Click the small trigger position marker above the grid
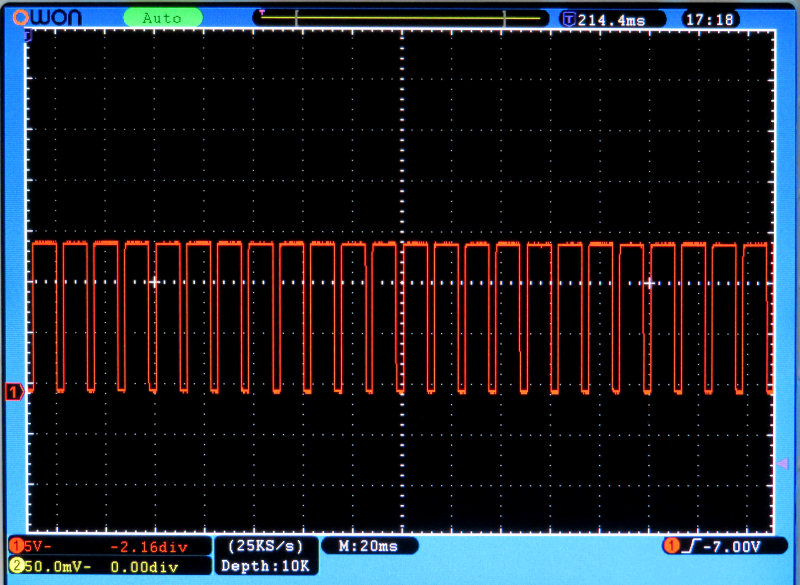 click(x=262, y=11)
